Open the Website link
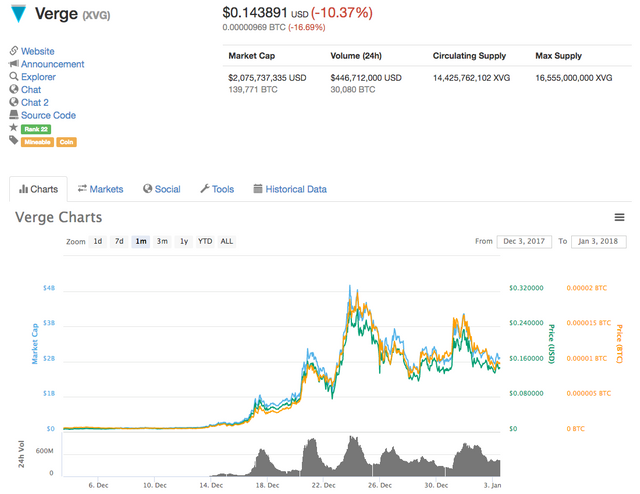The height and width of the screenshot is (494, 640). click(38, 51)
